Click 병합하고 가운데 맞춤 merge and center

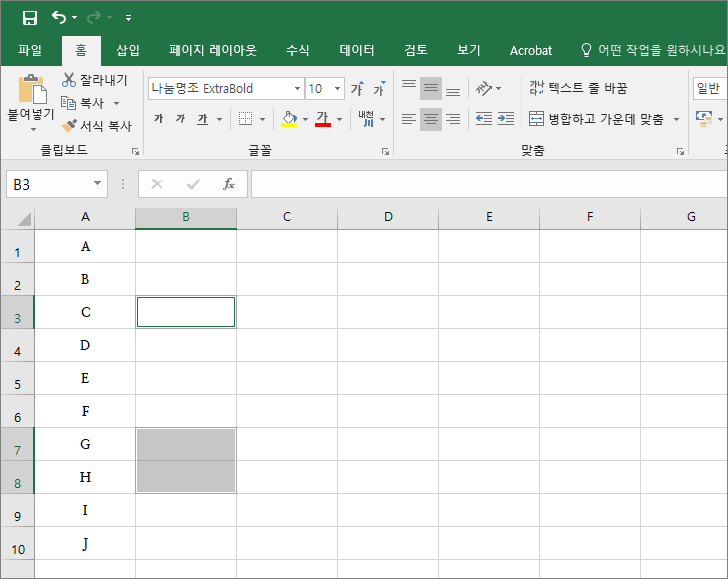[597, 119]
